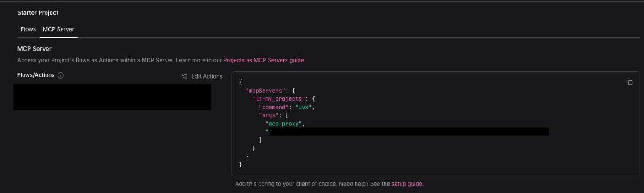The image size is (644, 193).
Task: Open the Projects as MCP Servers guide link
Action: click(x=264, y=60)
